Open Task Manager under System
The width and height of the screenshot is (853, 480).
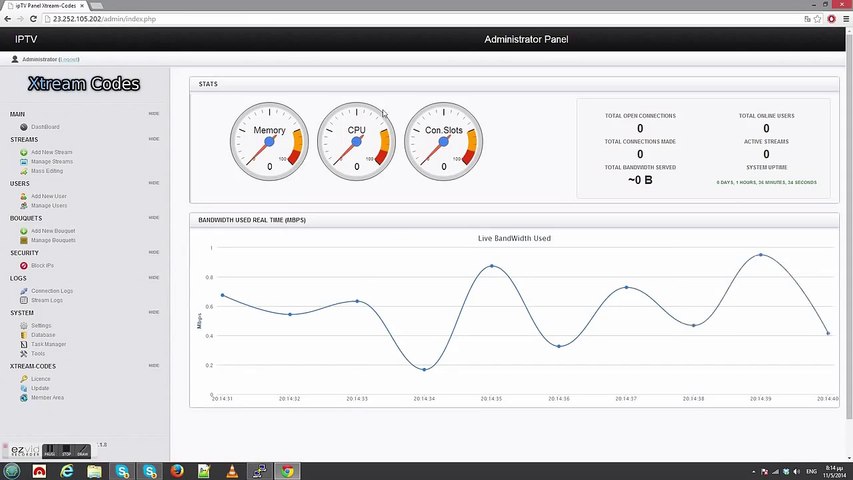pyautogui.click(x=48, y=344)
